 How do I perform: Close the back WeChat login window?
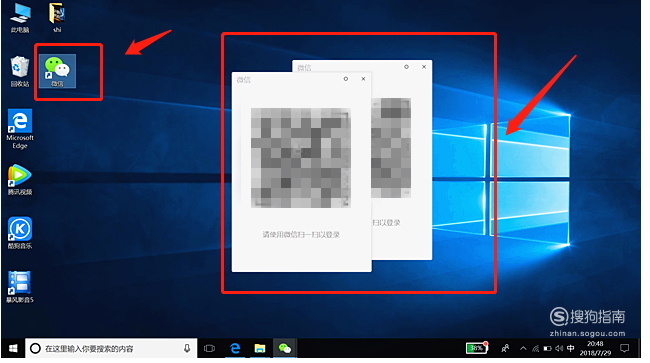pyautogui.click(x=424, y=67)
